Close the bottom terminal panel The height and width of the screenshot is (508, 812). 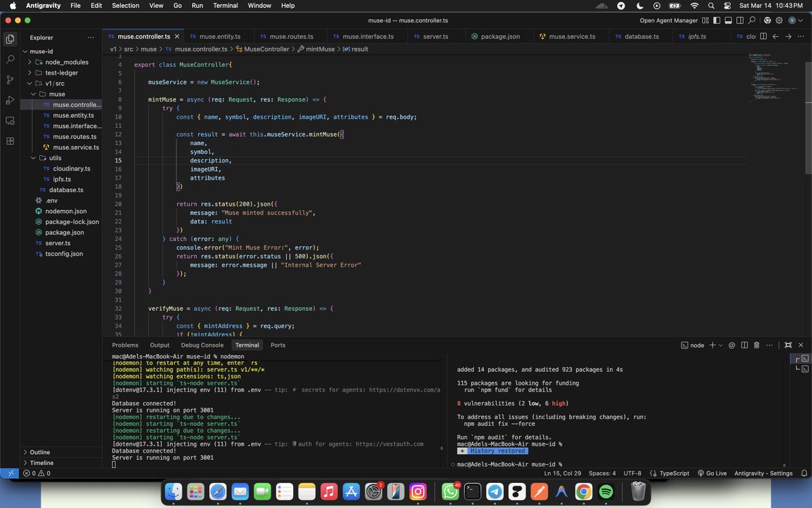(x=801, y=345)
